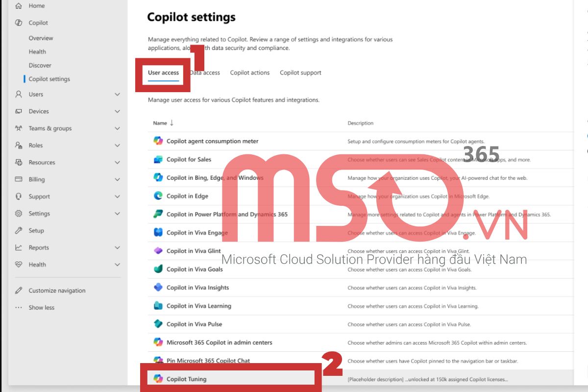Screen dimensions: 588x392
Task: Switch to the User access tab
Action: coord(163,73)
